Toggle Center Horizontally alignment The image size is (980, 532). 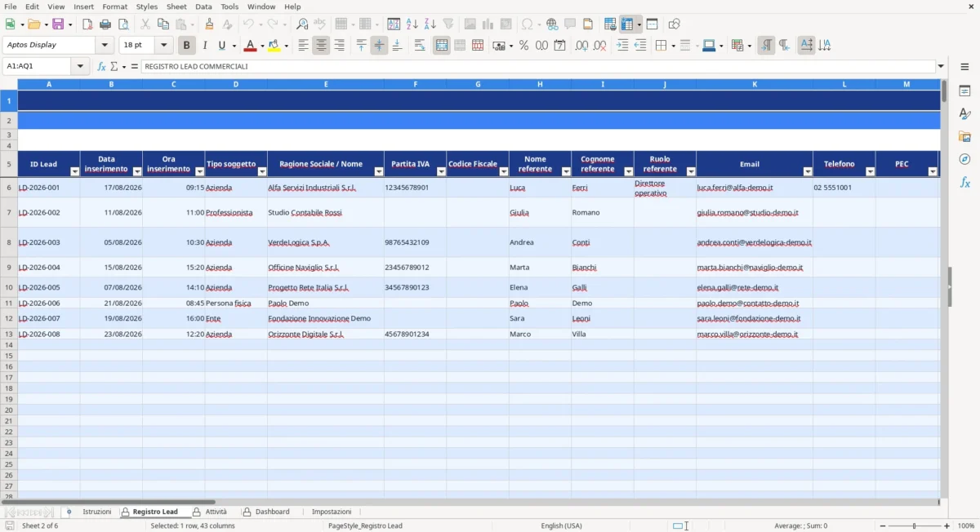322,46
